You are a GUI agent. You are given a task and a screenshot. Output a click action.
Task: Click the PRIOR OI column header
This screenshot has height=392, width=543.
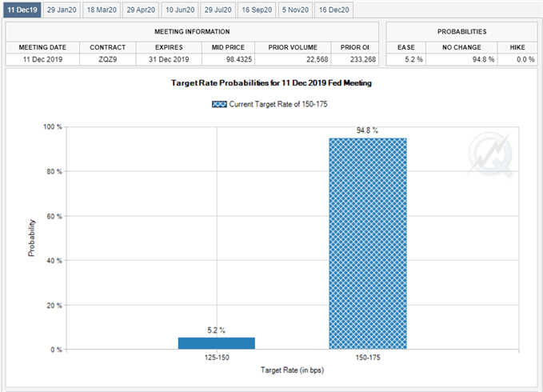pos(355,47)
